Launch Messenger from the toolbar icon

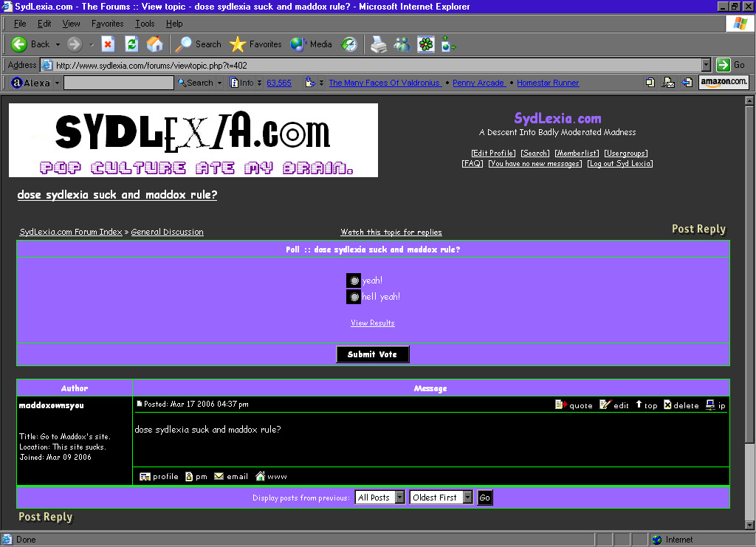tap(402, 44)
